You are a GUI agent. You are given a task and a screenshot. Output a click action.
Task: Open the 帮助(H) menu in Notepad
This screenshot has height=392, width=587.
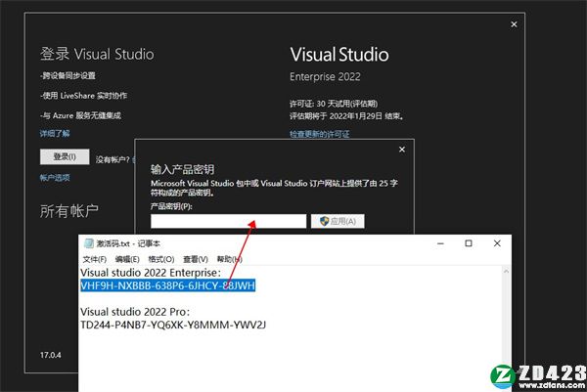point(230,259)
